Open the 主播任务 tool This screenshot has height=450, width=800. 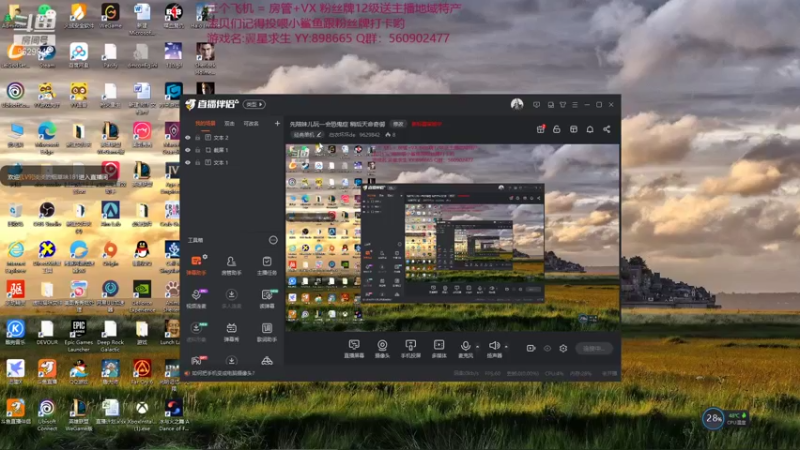(266, 265)
